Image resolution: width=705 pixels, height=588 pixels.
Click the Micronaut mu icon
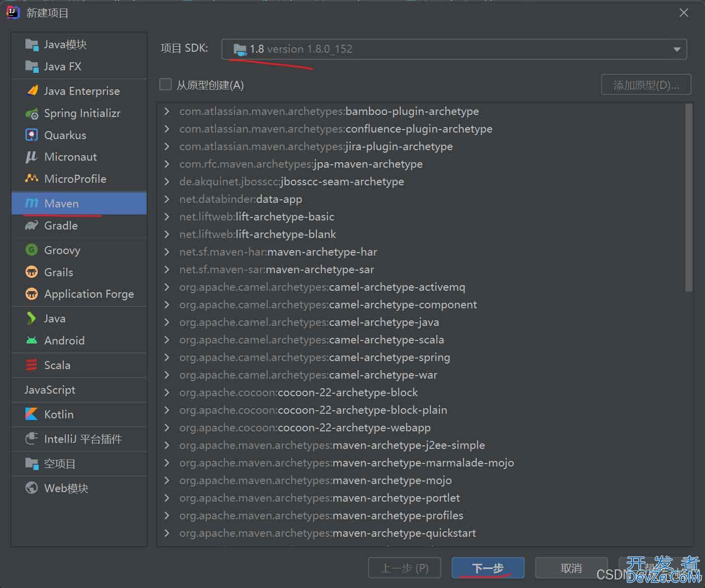(x=31, y=157)
